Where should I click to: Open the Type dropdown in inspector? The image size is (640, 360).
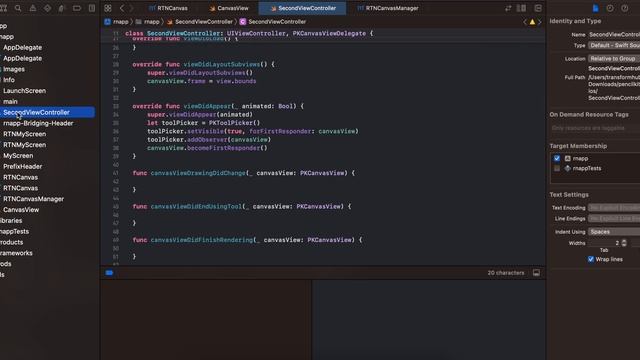click(614, 45)
